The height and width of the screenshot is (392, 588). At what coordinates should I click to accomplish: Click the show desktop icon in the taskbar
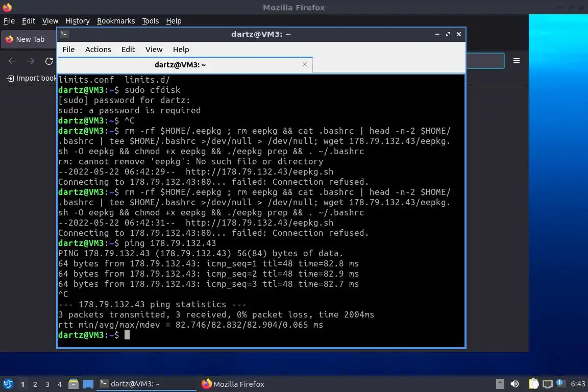(88, 384)
